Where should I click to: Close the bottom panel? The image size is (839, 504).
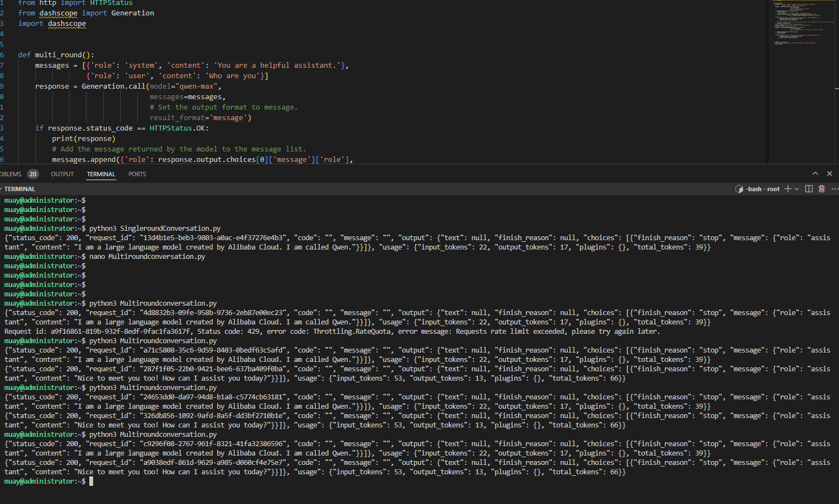(830, 174)
